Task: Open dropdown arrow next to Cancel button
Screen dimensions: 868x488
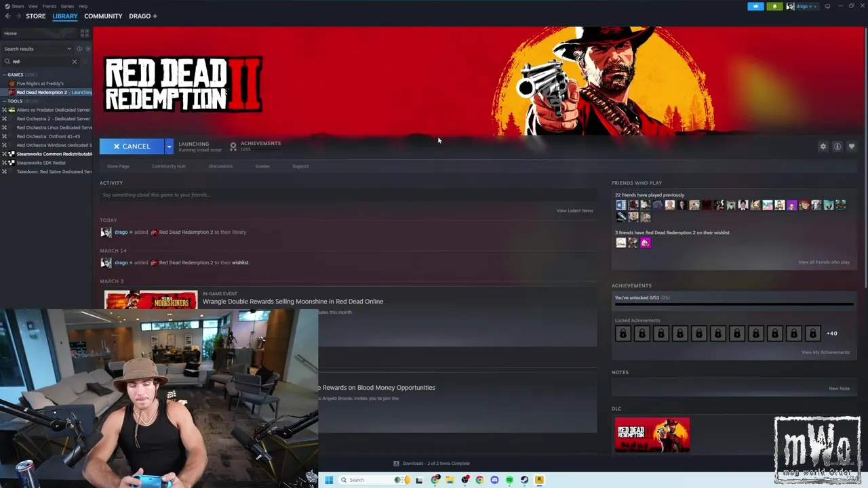Action: (169, 146)
